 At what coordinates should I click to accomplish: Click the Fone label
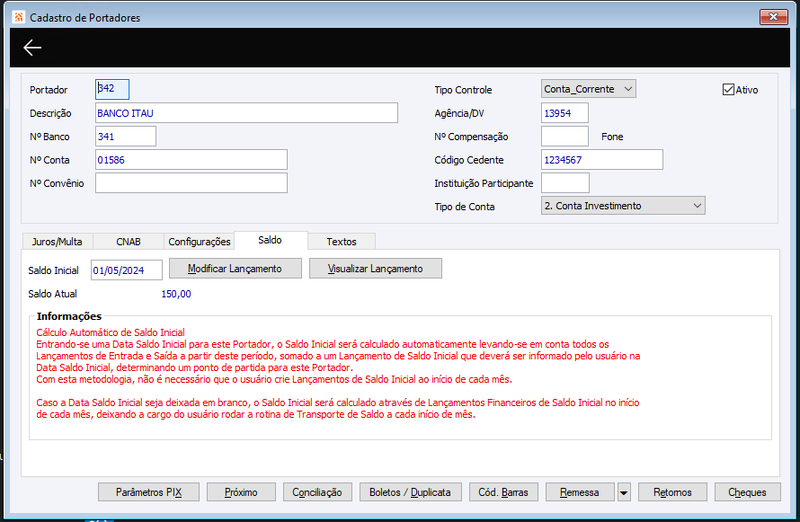click(612, 137)
